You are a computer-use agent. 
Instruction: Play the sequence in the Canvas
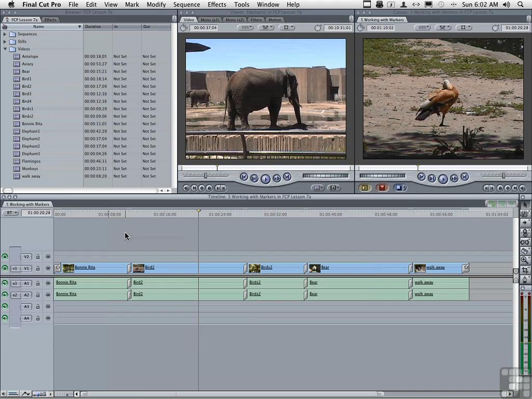coord(443,179)
